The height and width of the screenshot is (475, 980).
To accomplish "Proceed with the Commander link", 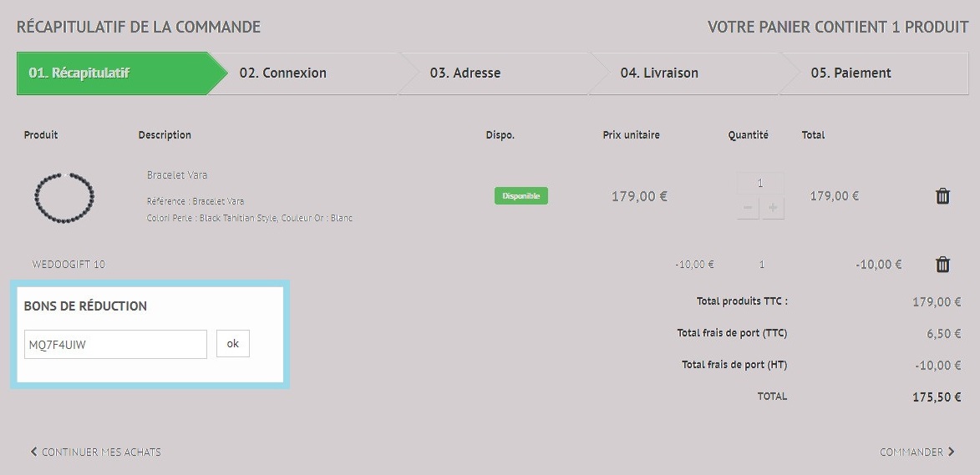I will pos(917,452).
